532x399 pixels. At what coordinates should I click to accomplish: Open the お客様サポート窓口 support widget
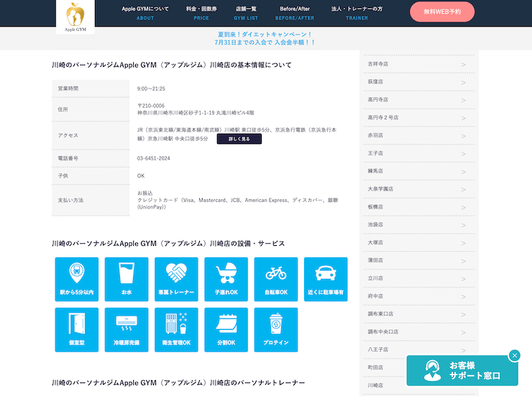click(462, 370)
